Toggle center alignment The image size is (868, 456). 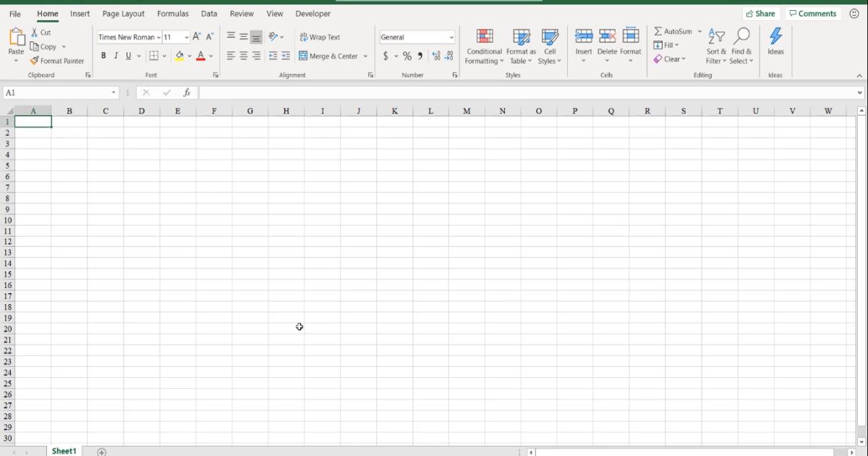tap(242, 55)
